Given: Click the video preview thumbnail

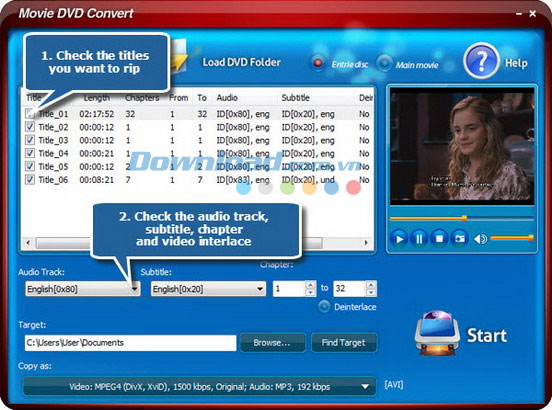Looking at the screenshot, I should pyautogui.click(x=462, y=146).
